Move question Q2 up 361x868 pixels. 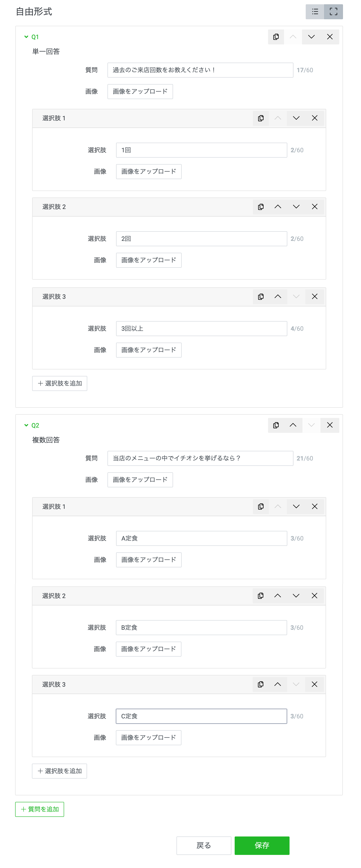[x=293, y=425]
